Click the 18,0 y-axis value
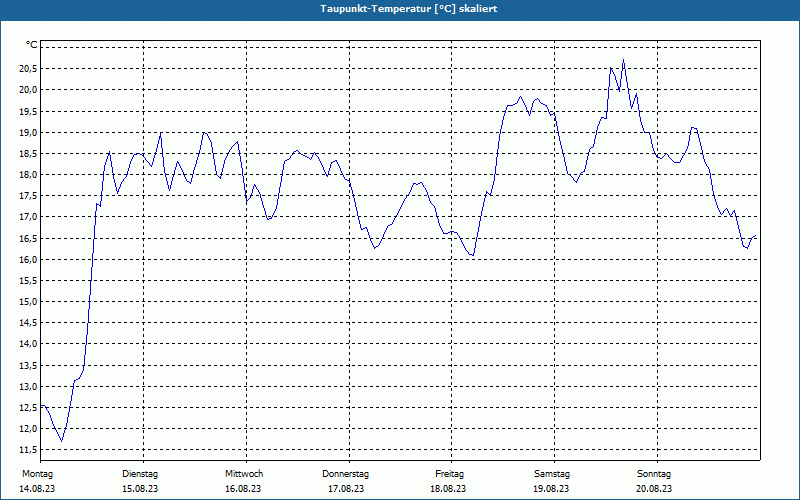 pyautogui.click(x=28, y=175)
